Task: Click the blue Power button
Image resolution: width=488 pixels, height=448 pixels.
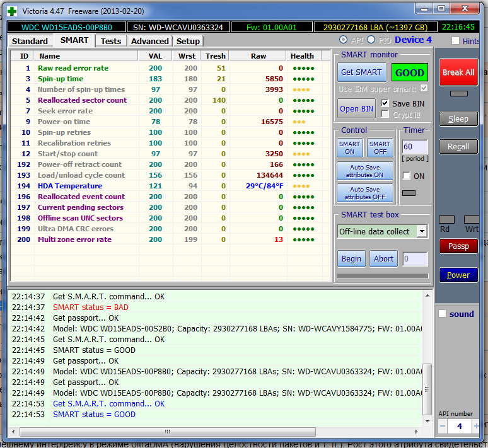Action: tap(458, 275)
